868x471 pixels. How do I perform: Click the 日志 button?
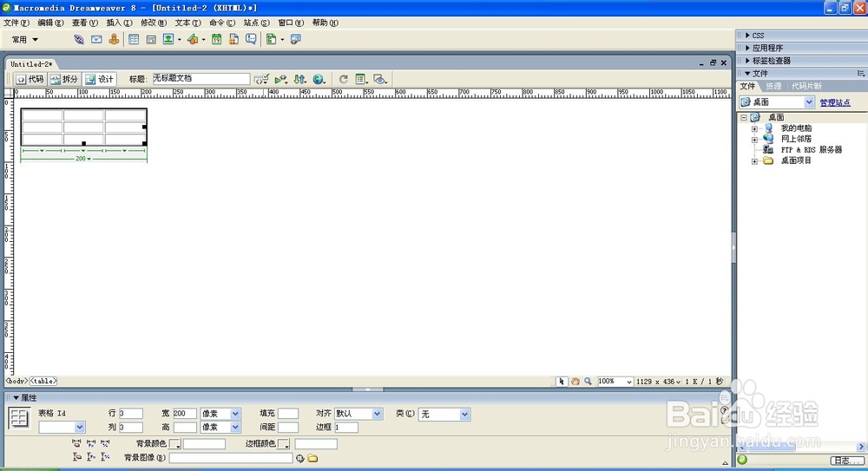pos(845,461)
